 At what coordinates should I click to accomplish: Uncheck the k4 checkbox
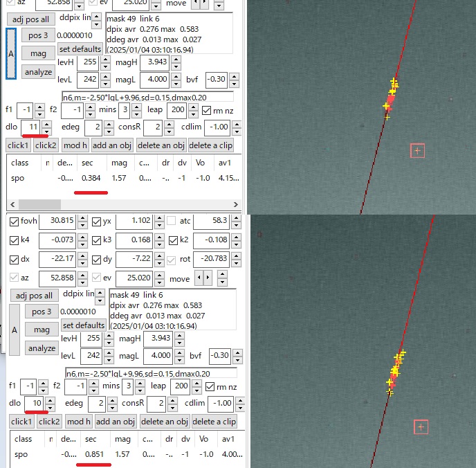pos(15,240)
